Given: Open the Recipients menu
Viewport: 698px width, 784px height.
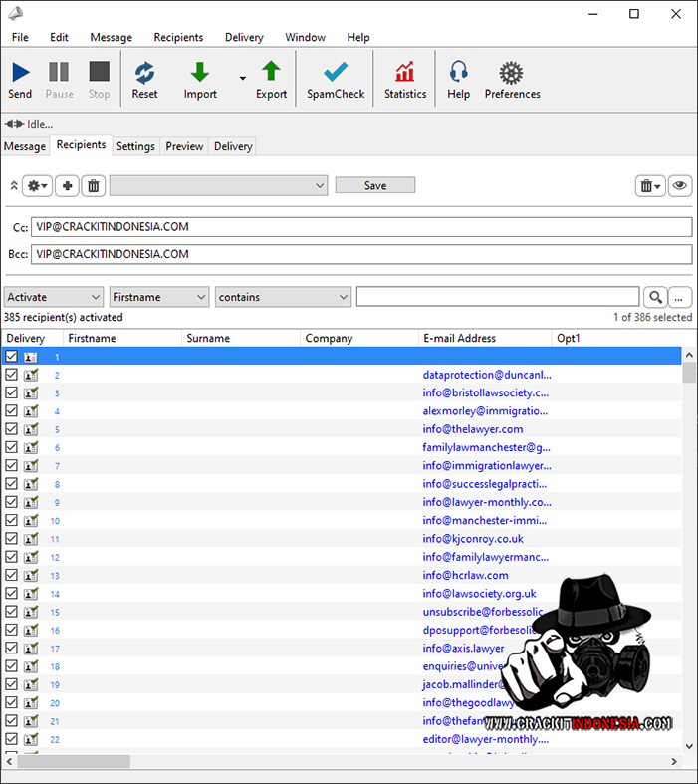Looking at the screenshot, I should tap(178, 37).
